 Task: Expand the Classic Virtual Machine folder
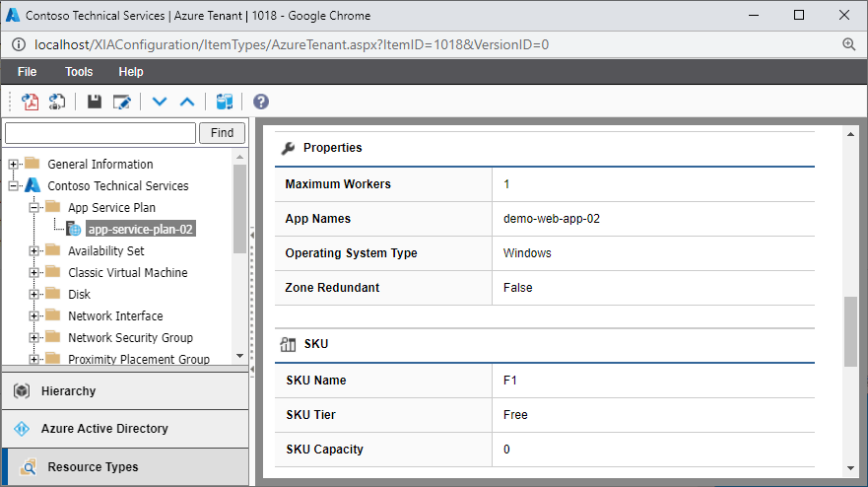click(x=33, y=273)
